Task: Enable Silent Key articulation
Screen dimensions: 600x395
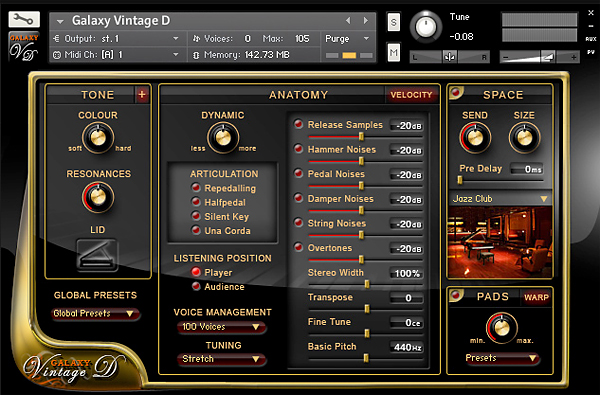Action: coord(196,216)
